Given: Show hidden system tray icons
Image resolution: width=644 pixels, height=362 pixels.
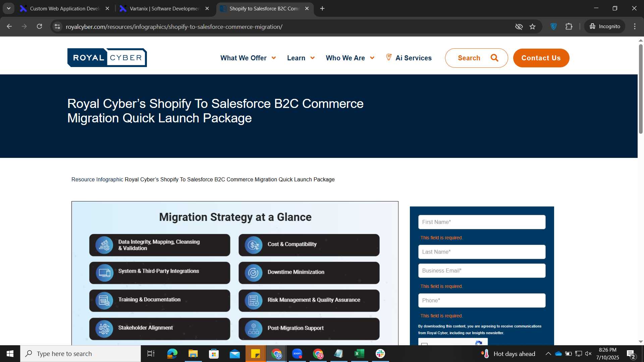Looking at the screenshot, I should coord(548,354).
